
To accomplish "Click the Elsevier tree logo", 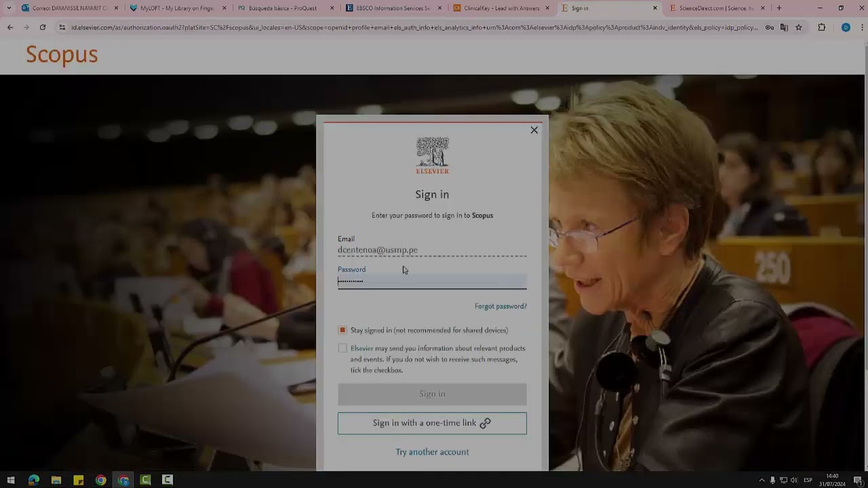I will click(x=432, y=155).
